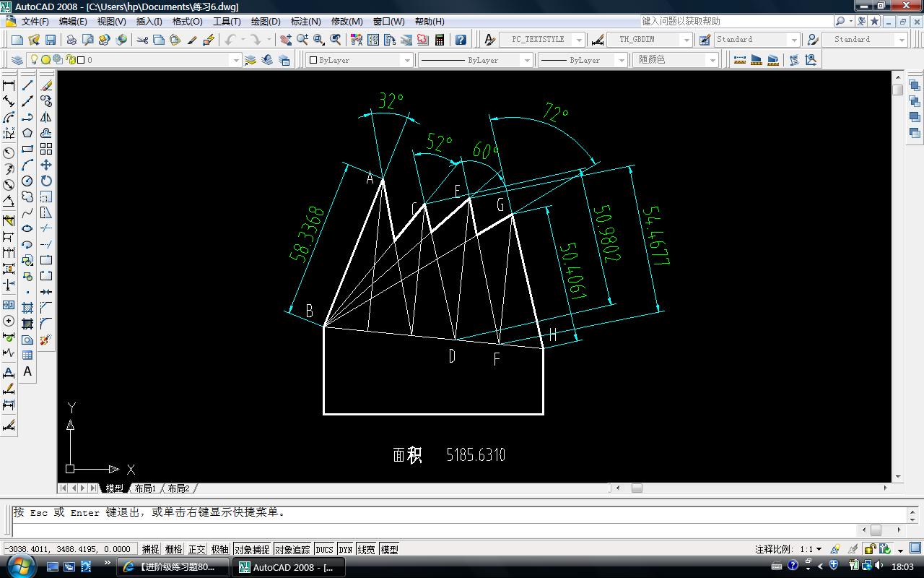Click the Zoom Previous icon
The height and width of the screenshot is (578, 924).
point(336,40)
